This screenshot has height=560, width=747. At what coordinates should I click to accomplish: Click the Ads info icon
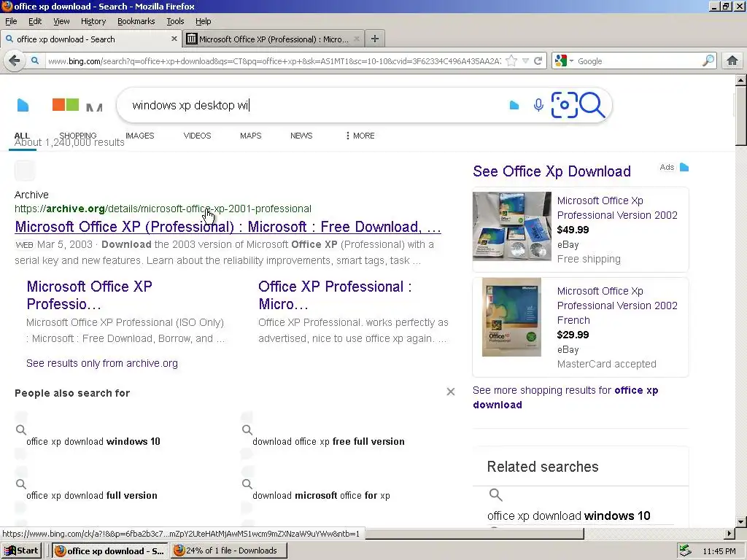click(684, 167)
